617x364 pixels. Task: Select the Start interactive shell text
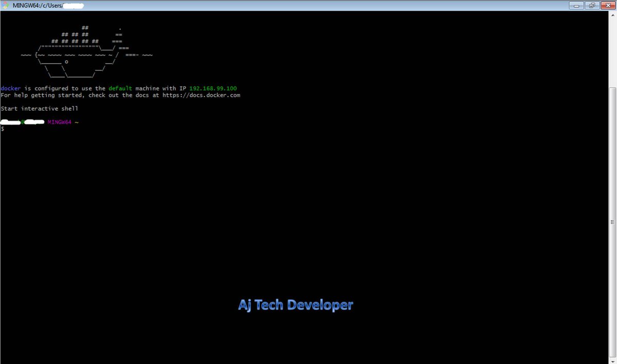[x=39, y=108]
